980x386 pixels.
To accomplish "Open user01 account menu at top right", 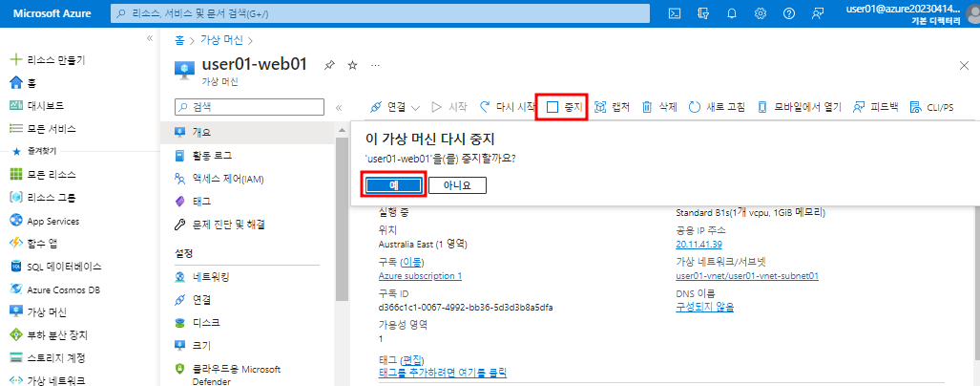I will point(912,13).
